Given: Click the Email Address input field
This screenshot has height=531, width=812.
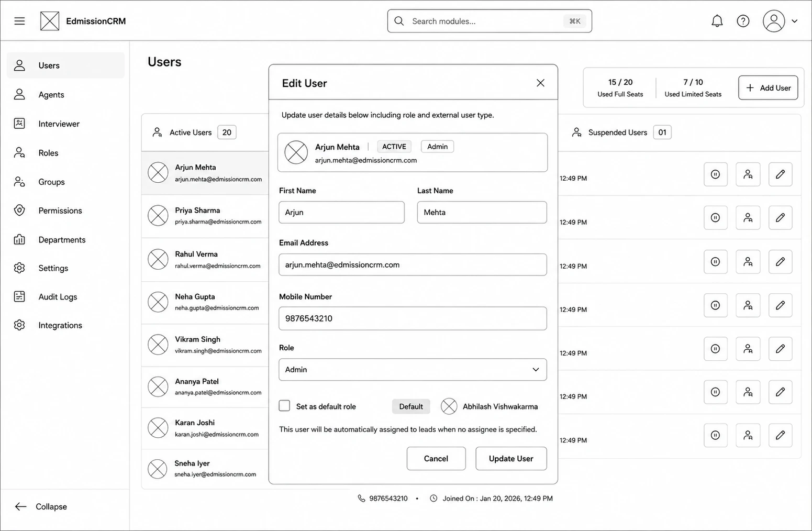Looking at the screenshot, I should [x=413, y=264].
